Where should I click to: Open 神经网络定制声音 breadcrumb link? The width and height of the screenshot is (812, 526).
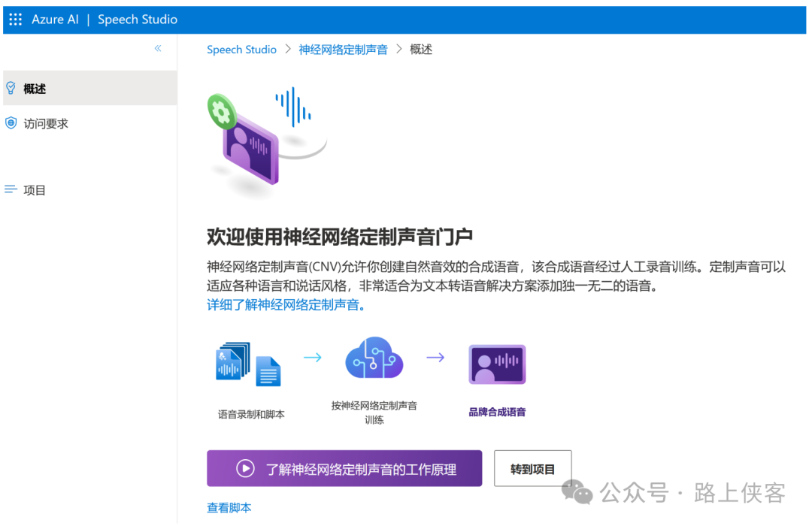click(343, 50)
